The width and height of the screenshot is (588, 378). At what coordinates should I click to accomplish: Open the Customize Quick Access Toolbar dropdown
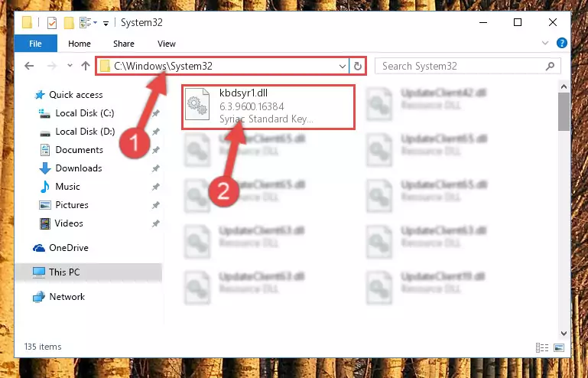coord(106,24)
